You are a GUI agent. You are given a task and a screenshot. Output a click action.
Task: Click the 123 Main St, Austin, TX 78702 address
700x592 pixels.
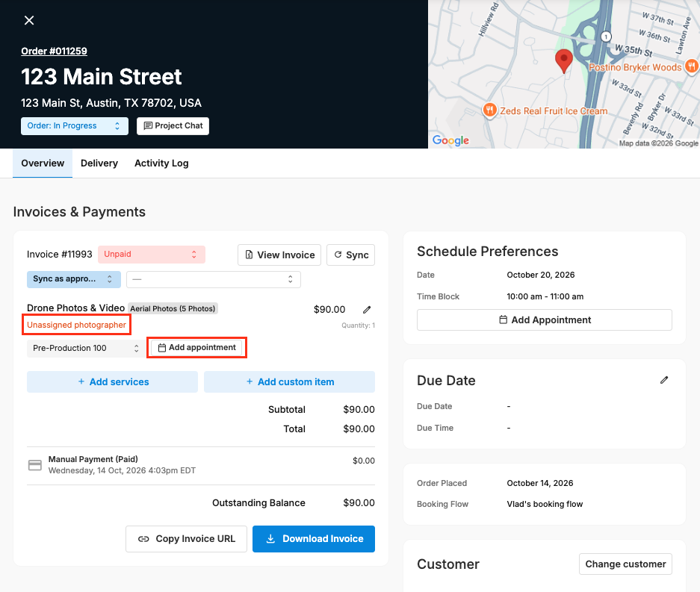click(111, 103)
